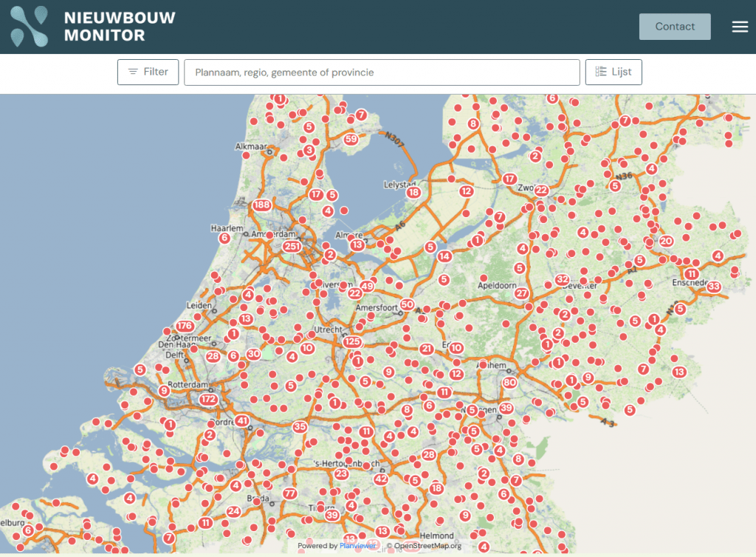Click the Delft city label

174,355
